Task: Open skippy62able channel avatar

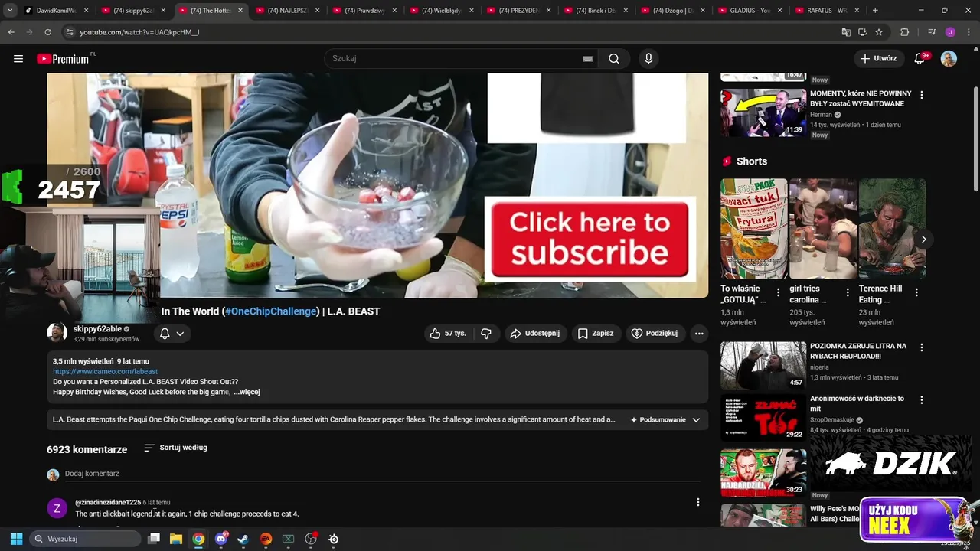Action: coord(57,333)
